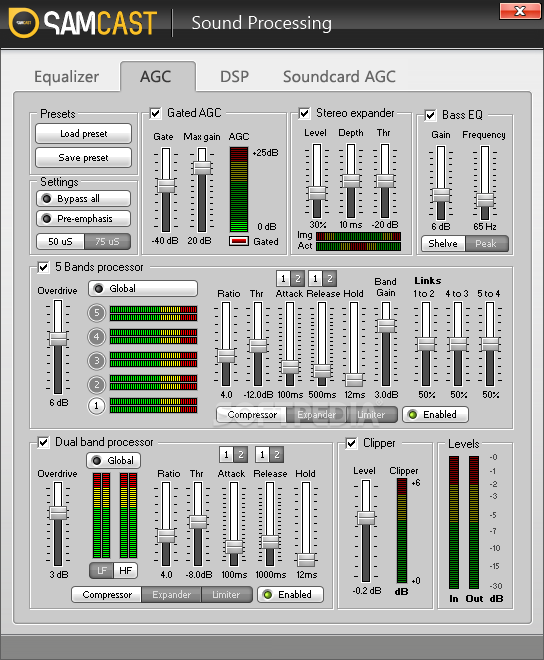Select 75 uS pre-emphasis

pyautogui.click(x=107, y=242)
